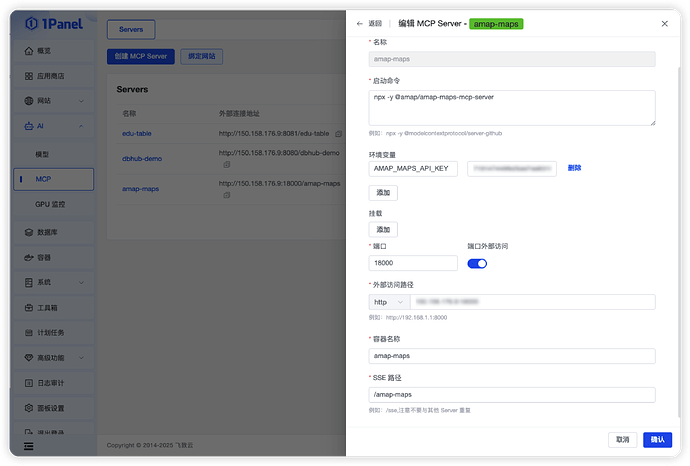Open the 日志审计 log audit icon
690x466 pixels.
[x=29, y=383]
